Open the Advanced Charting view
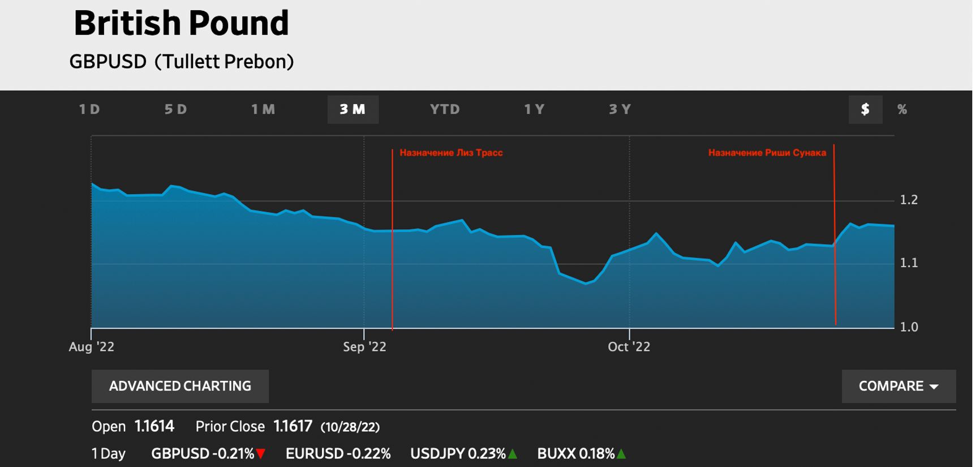 pyautogui.click(x=180, y=386)
